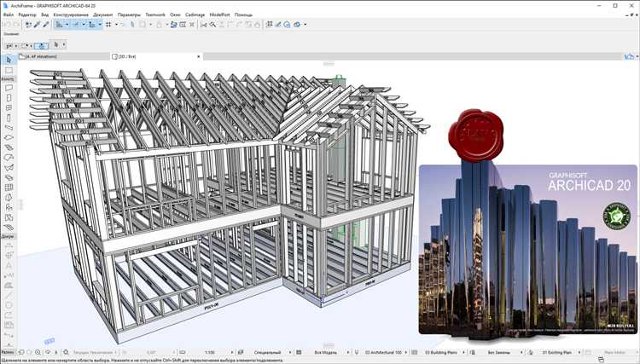This screenshot has width=640, height=364.
Task: Select the Dimension tool in the document section
Action: [9, 246]
